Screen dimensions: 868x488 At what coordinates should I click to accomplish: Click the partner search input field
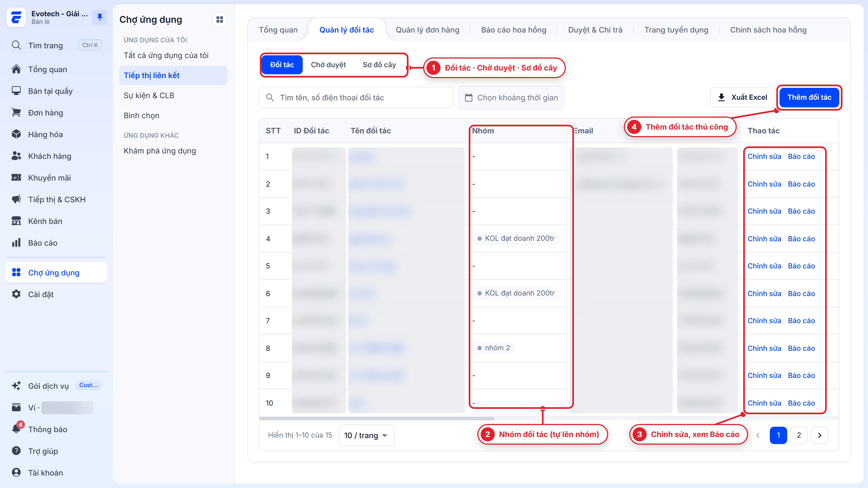click(x=356, y=98)
